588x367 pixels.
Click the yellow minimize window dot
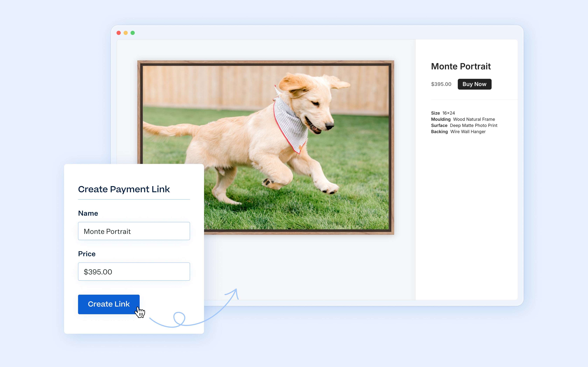(126, 33)
